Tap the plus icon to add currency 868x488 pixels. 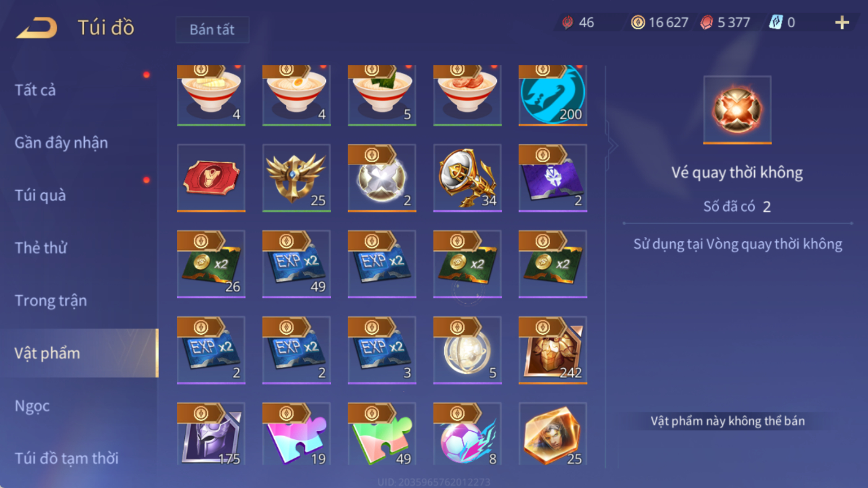coord(842,23)
